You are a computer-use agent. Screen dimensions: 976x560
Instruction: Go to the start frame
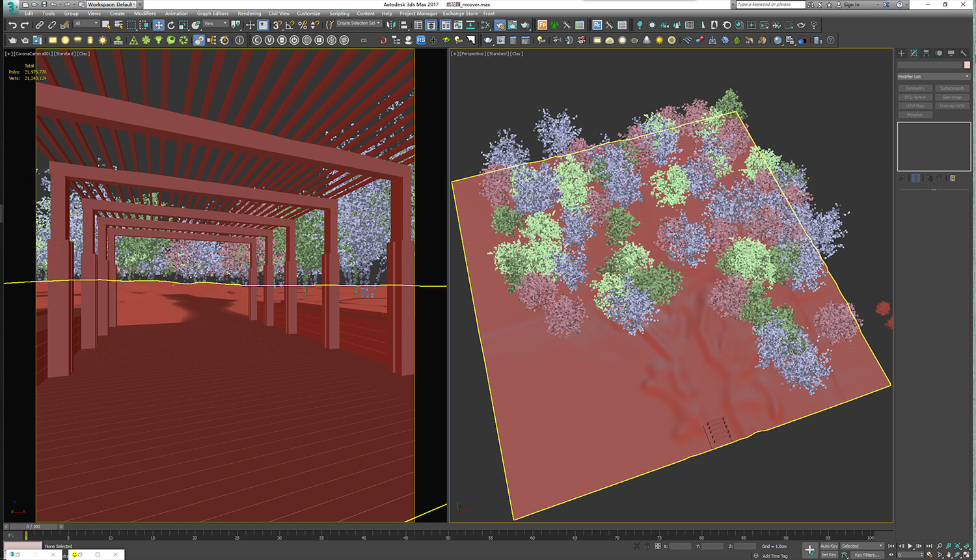[891, 546]
